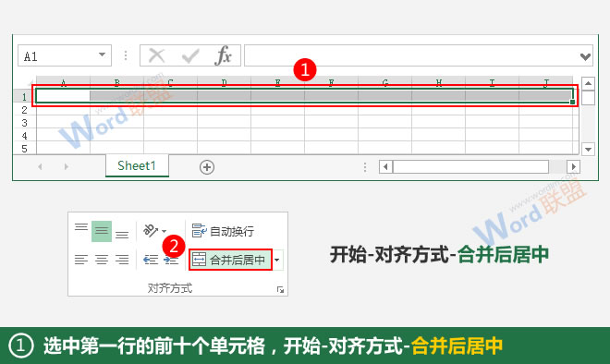This screenshot has height=364, width=610.
Task: Click the horizontal scrollbar thumb
Action: coord(471,167)
